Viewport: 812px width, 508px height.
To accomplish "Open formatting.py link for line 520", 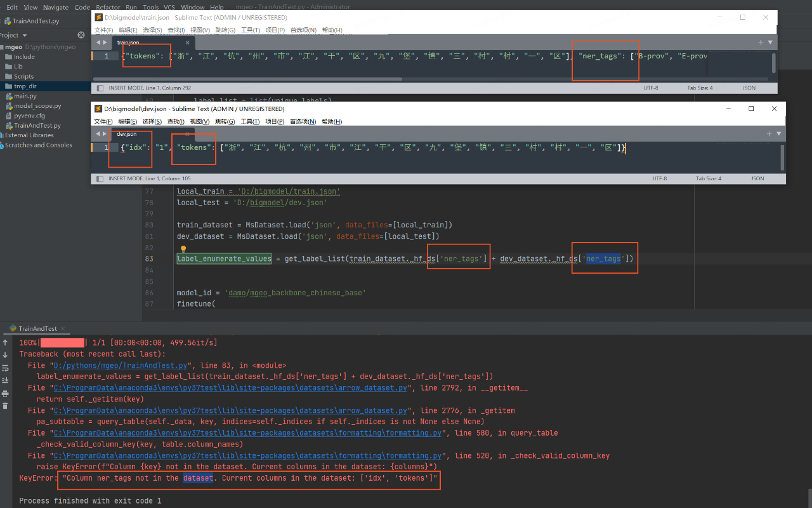I will (x=247, y=456).
